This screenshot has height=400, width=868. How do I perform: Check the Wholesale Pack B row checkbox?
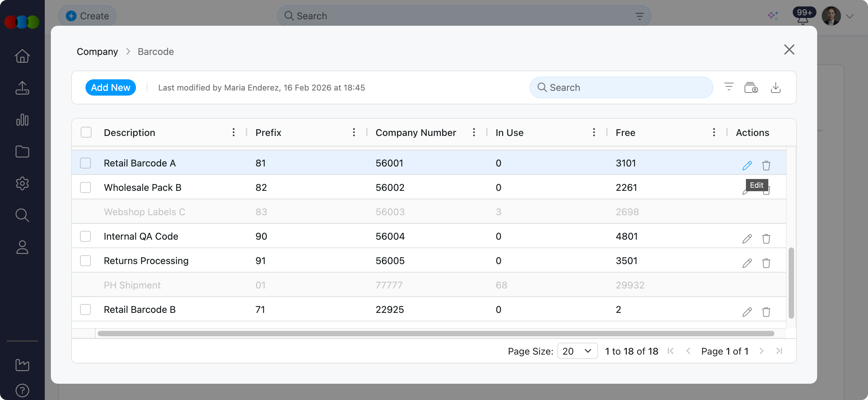click(85, 187)
